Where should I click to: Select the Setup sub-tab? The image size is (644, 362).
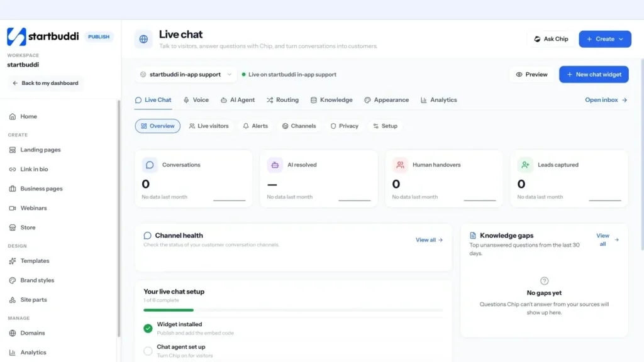pyautogui.click(x=385, y=126)
